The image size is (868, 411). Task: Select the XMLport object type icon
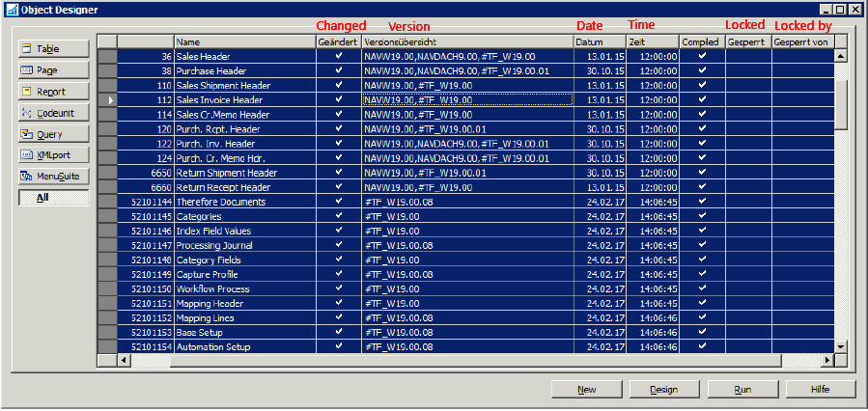click(27, 154)
